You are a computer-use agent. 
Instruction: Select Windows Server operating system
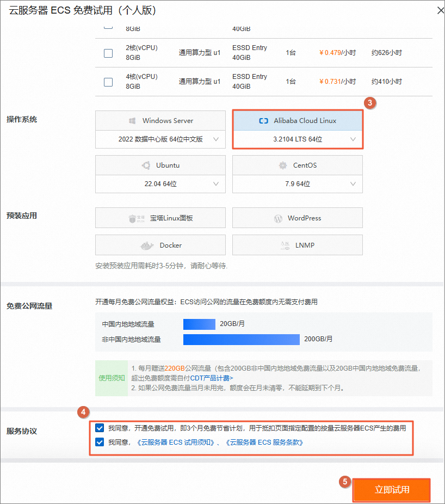pos(160,121)
